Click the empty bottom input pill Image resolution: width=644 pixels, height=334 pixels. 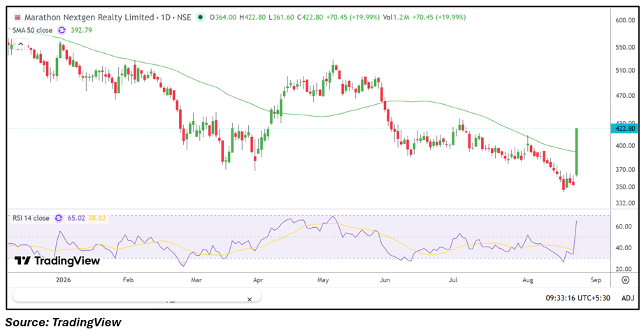tap(136, 296)
